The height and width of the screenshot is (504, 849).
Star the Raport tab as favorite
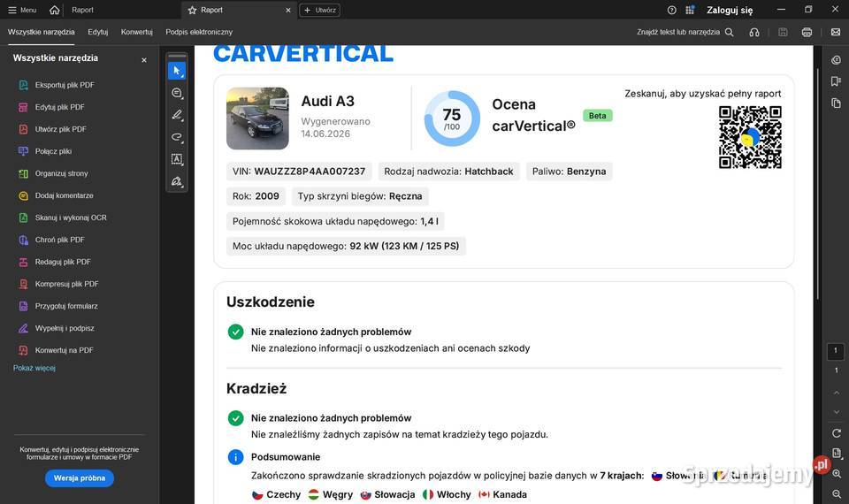[192, 11]
